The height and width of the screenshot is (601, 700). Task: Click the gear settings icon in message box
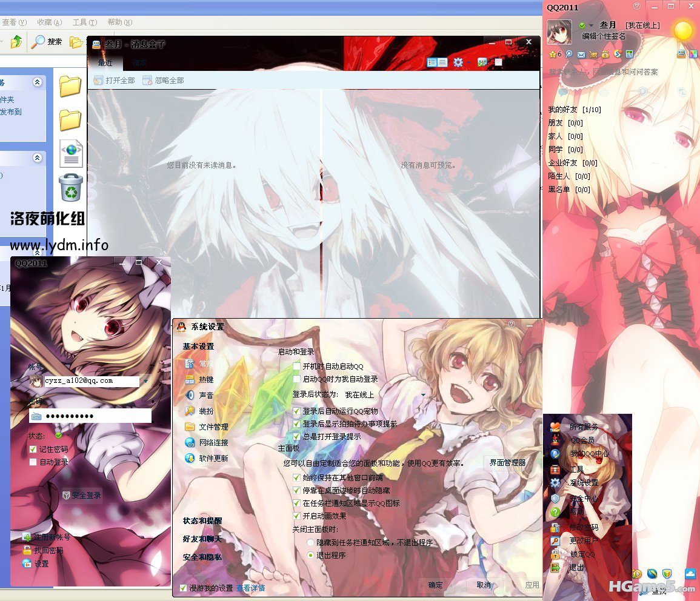[458, 62]
